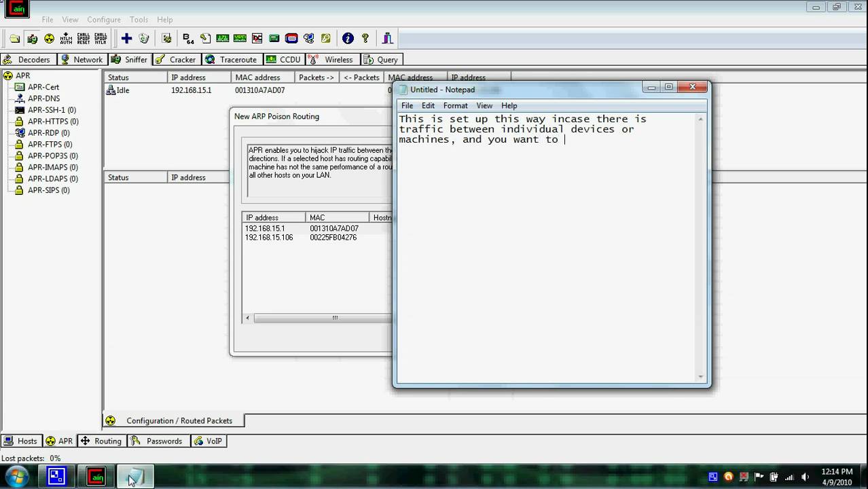Click the Start/Stop APR radiation toolbar icon

click(49, 39)
